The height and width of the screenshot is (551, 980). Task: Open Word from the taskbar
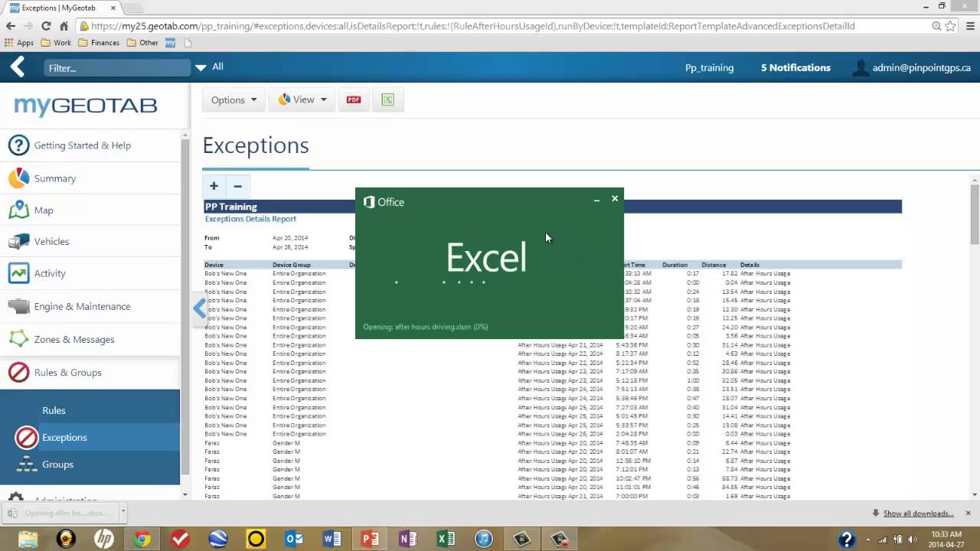332,540
